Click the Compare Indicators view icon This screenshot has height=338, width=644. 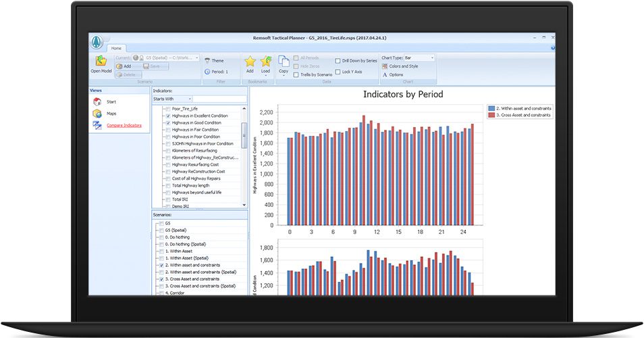point(97,125)
